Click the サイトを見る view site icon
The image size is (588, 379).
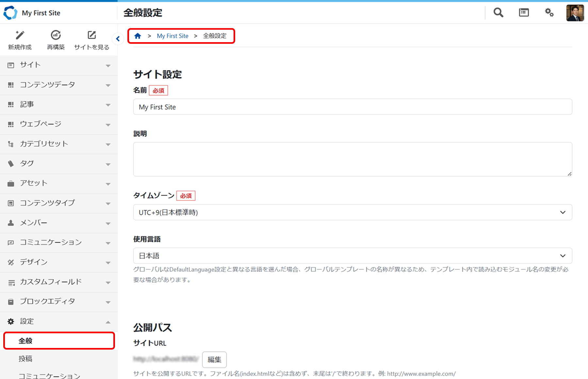coord(92,35)
